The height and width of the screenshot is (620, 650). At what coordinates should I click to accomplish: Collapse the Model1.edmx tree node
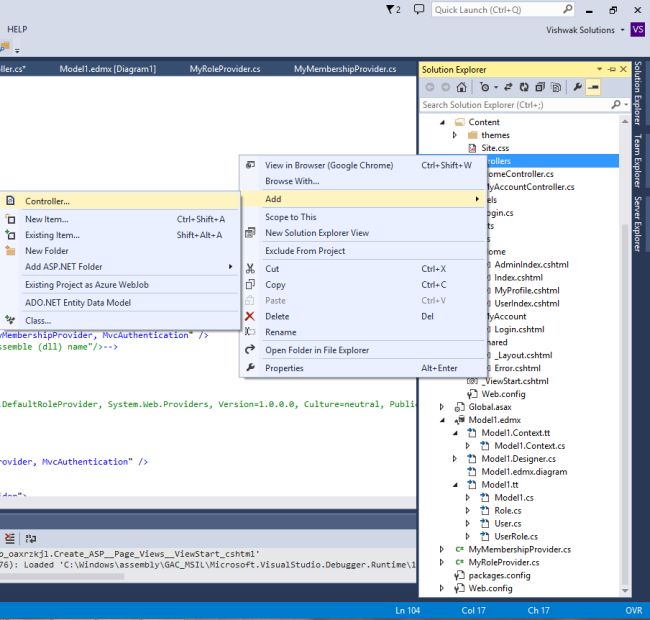(444, 420)
